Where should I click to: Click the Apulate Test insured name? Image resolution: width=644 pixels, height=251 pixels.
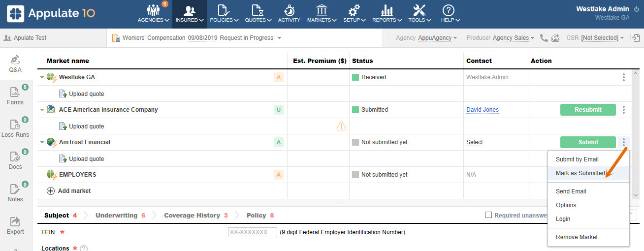(x=30, y=38)
